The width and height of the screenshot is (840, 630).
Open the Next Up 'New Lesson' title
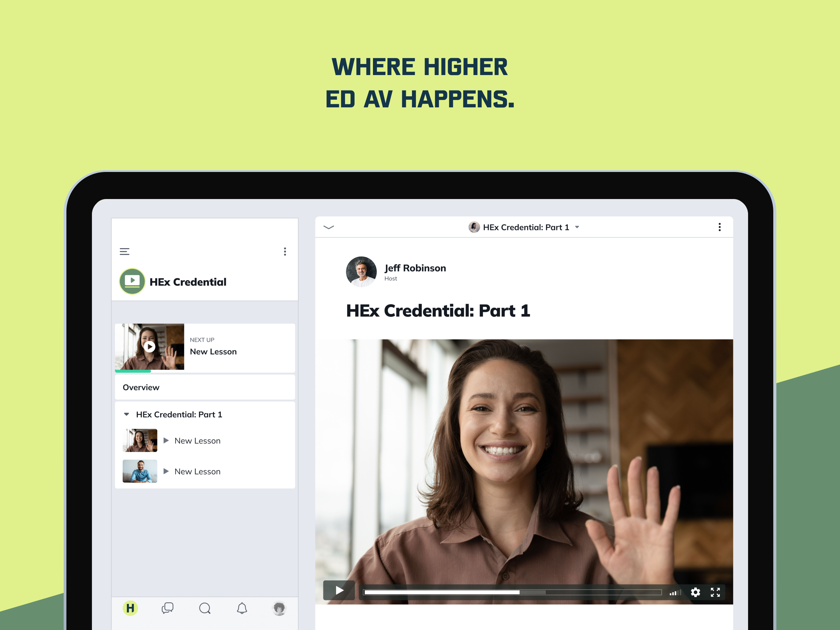point(213,352)
